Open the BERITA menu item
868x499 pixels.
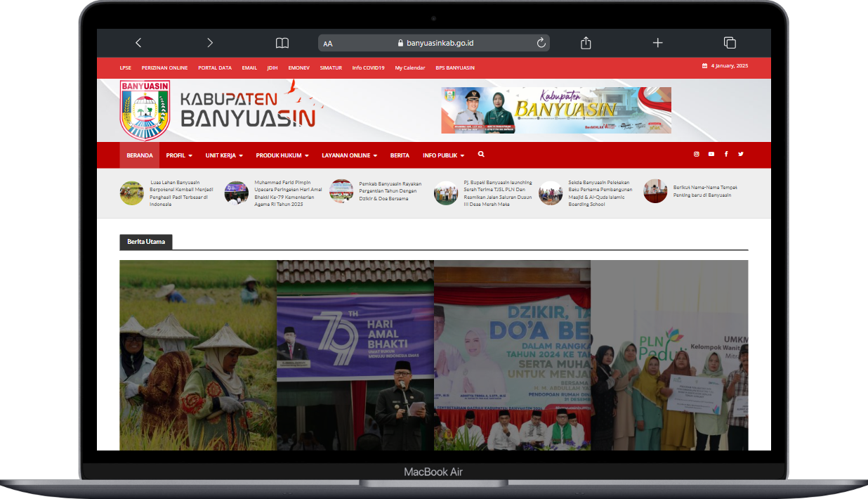click(400, 155)
